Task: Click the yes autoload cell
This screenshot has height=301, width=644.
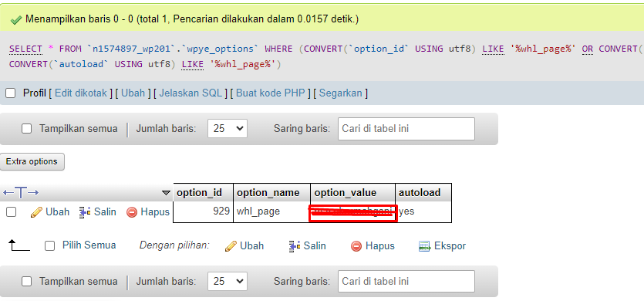Action: coord(423,211)
